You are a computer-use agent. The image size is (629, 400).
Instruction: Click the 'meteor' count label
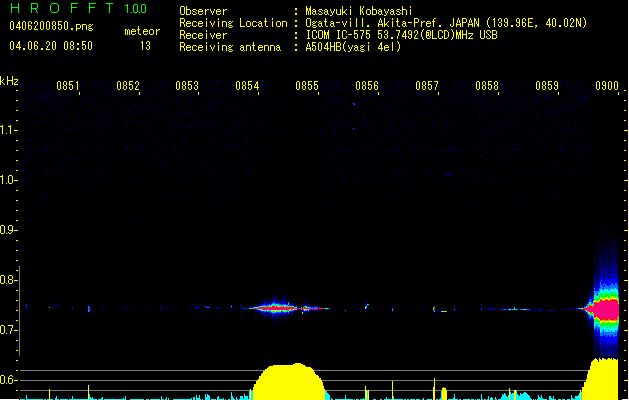coord(142,31)
